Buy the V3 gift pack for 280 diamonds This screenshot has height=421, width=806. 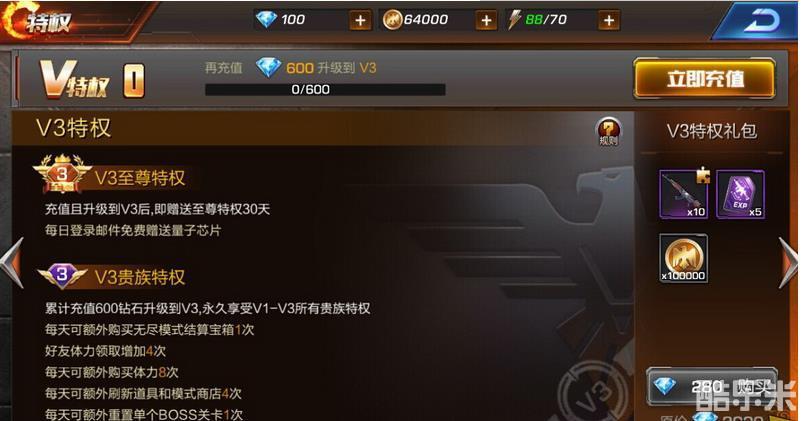click(712, 386)
